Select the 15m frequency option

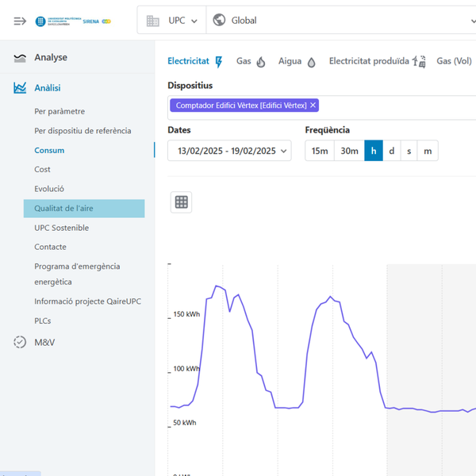319,151
